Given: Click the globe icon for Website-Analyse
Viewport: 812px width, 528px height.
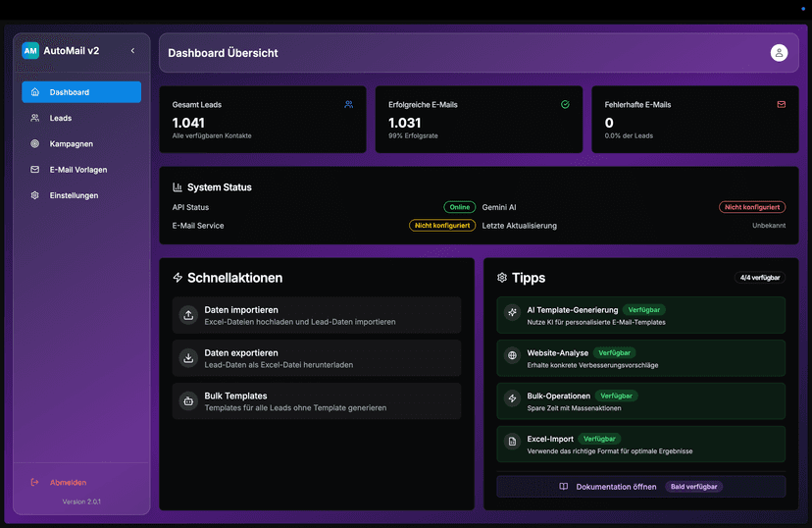Looking at the screenshot, I should [x=511, y=356].
